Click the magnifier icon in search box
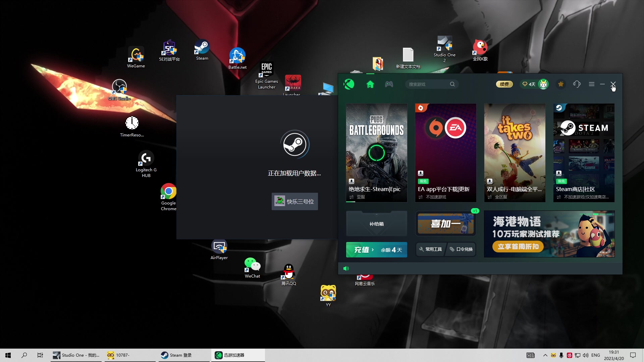Image resolution: width=644 pixels, height=362 pixels. 452,84
